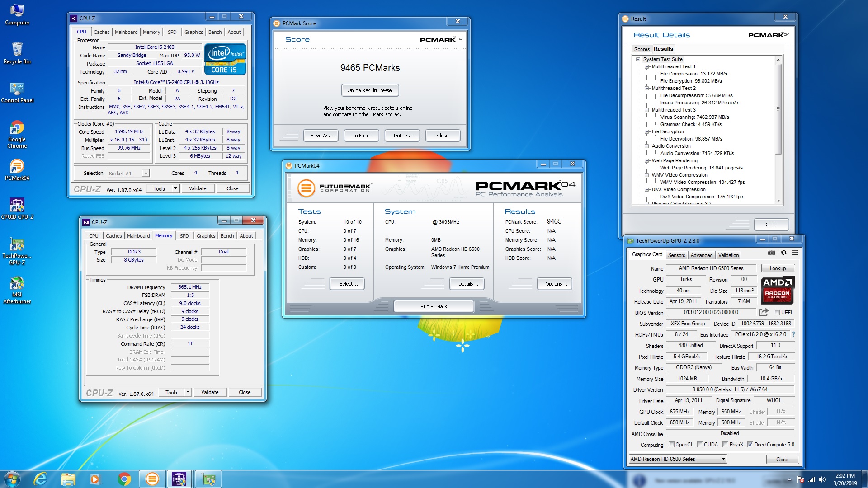868x488 pixels.
Task: Toggle the DirectCompute 5.0 checkbox
Action: (x=750, y=445)
